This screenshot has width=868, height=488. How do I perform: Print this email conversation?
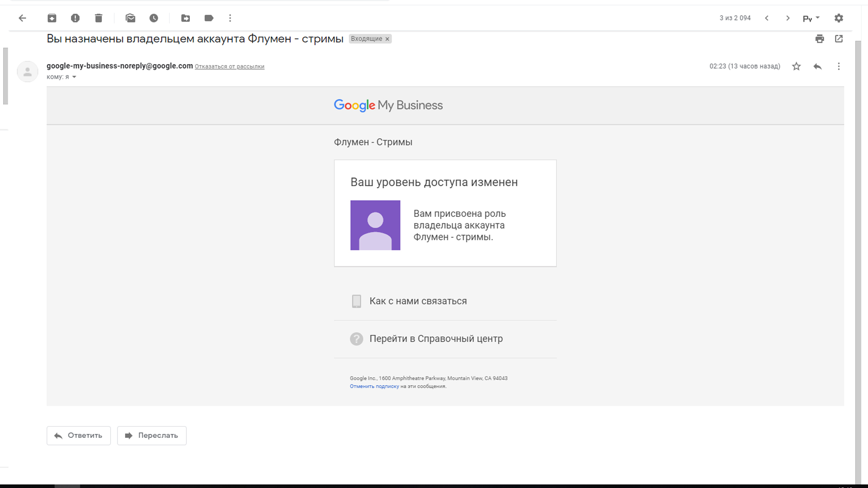pos(820,39)
